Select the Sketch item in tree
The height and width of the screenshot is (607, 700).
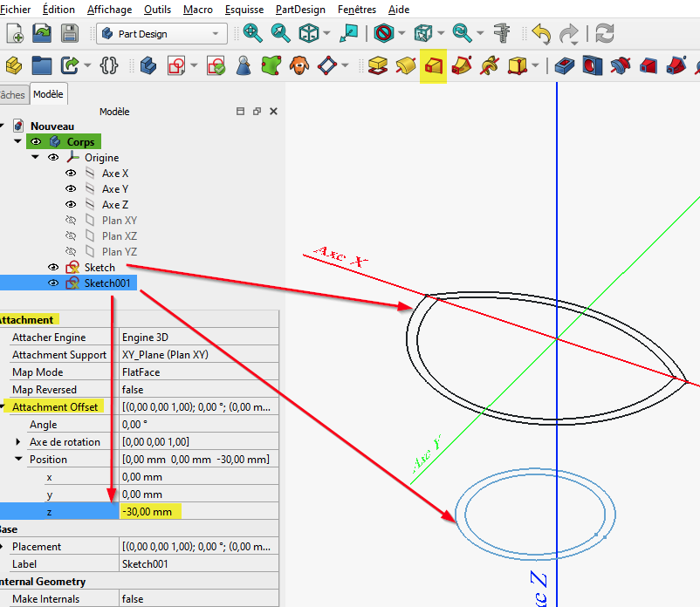pos(100,267)
